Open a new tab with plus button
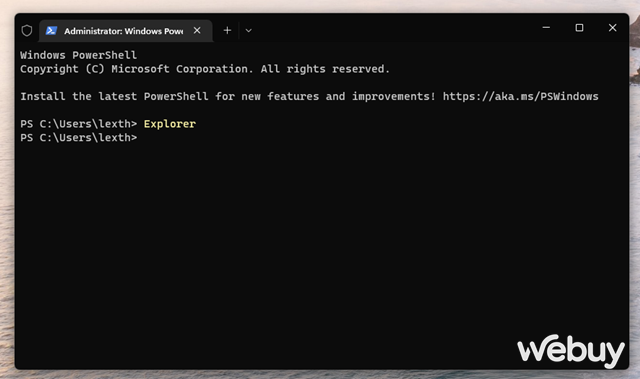The width and height of the screenshot is (640, 379). 227,31
